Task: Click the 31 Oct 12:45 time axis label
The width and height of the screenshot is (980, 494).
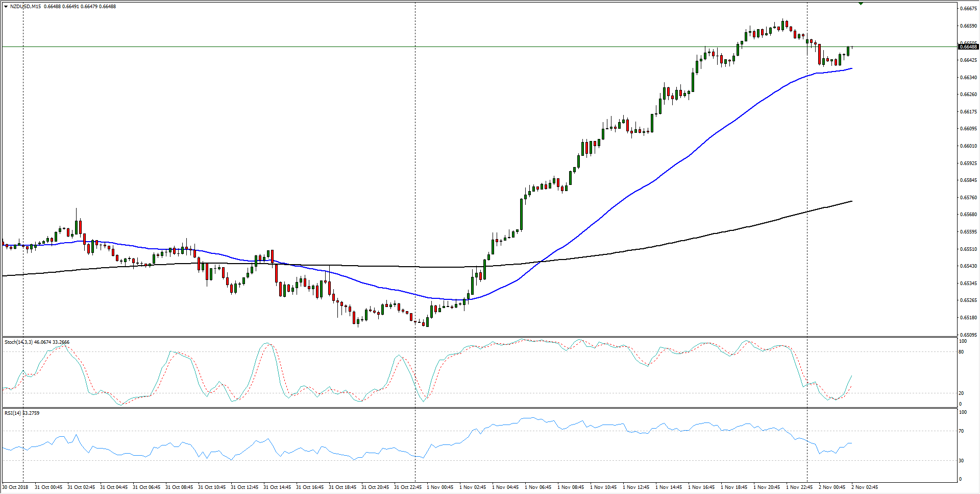Action: click(x=244, y=487)
